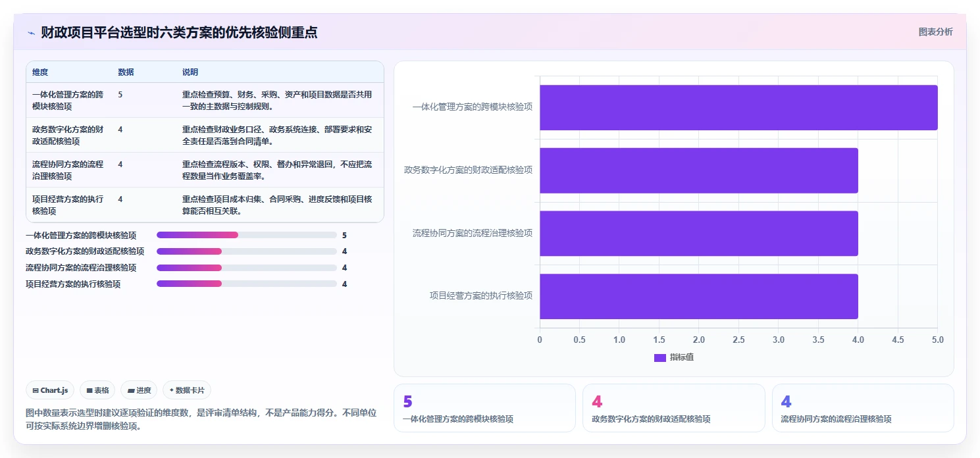Click the x-axis tick label 2.5
Screen dimensions: 980x458
pos(738,340)
